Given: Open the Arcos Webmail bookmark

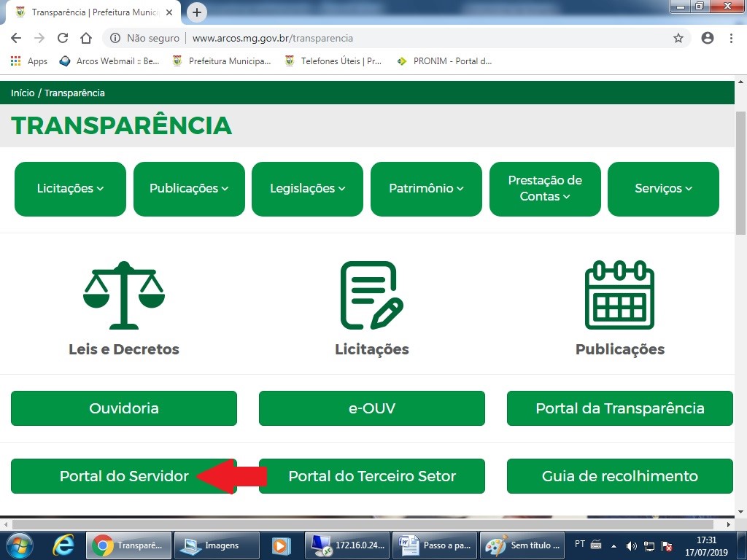Looking at the screenshot, I should coord(109,61).
